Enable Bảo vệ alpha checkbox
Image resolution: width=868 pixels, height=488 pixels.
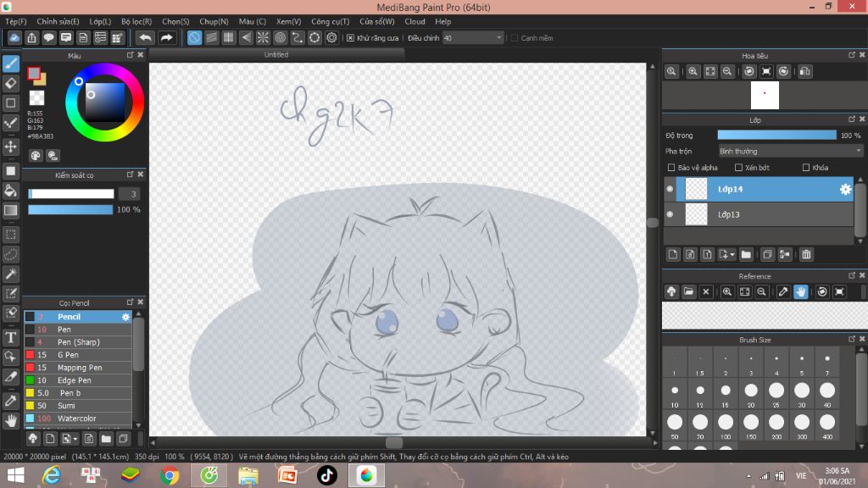pos(671,168)
